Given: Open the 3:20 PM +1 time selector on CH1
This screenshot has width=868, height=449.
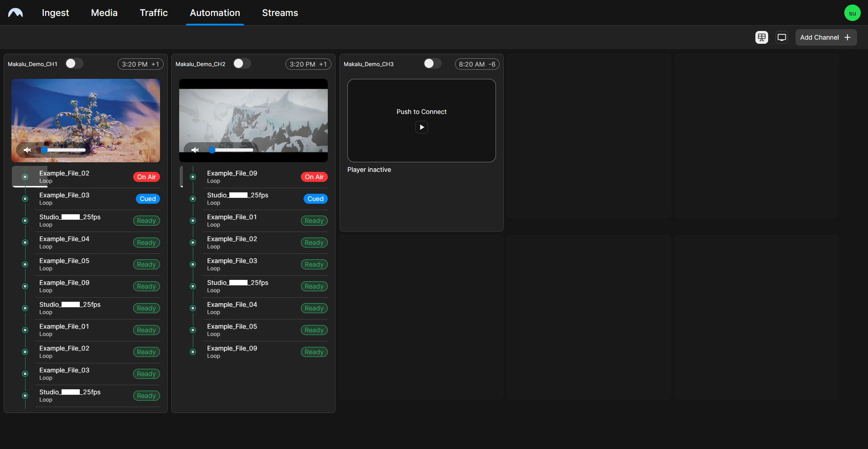Looking at the screenshot, I should click(140, 64).
